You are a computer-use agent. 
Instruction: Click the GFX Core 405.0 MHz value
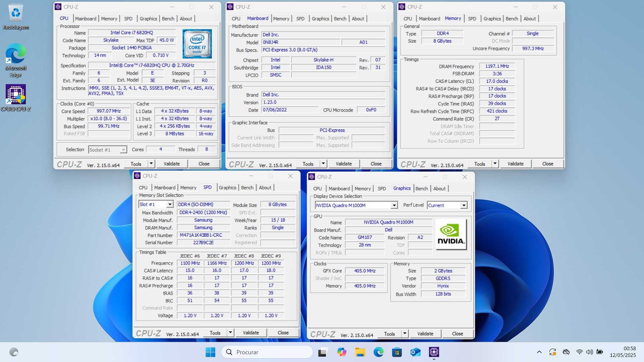click(365, 271)
